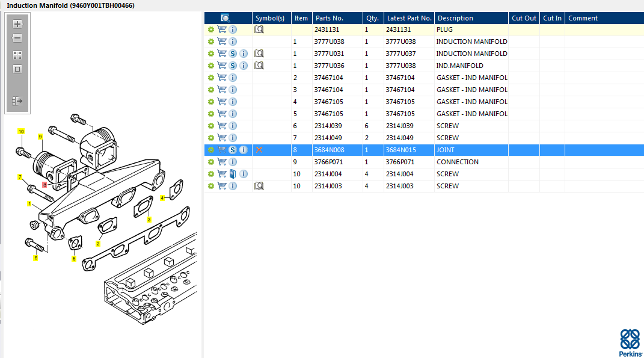Add part 3777U036 to cart
Image resolution: width=644 pixels, height=358 pixels.
(x=222, y=66)
